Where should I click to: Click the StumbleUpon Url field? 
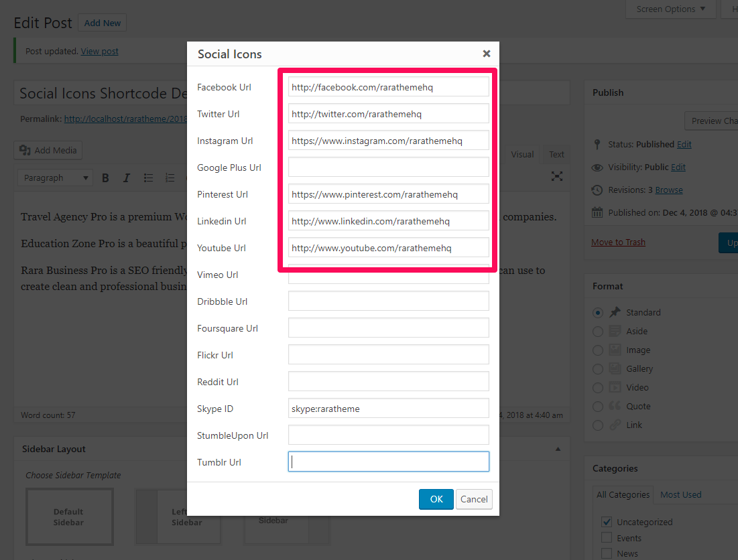[x=388, y=435]
